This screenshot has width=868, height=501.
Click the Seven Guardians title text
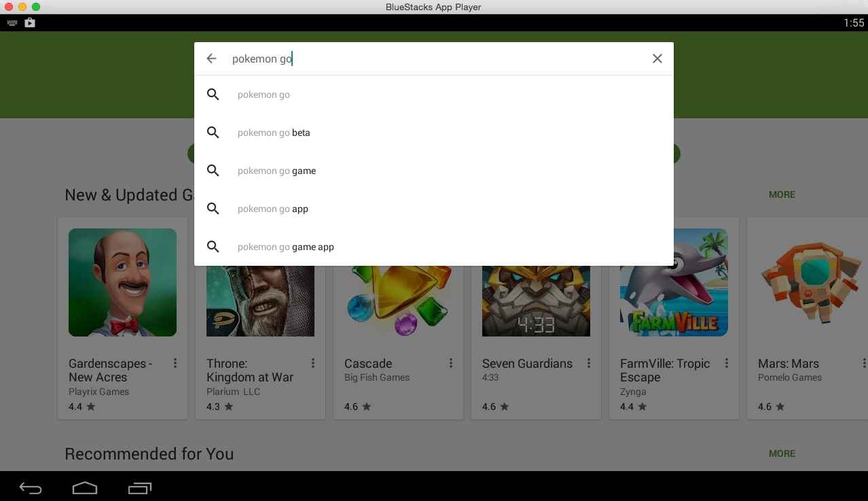(x=527, y=364)
